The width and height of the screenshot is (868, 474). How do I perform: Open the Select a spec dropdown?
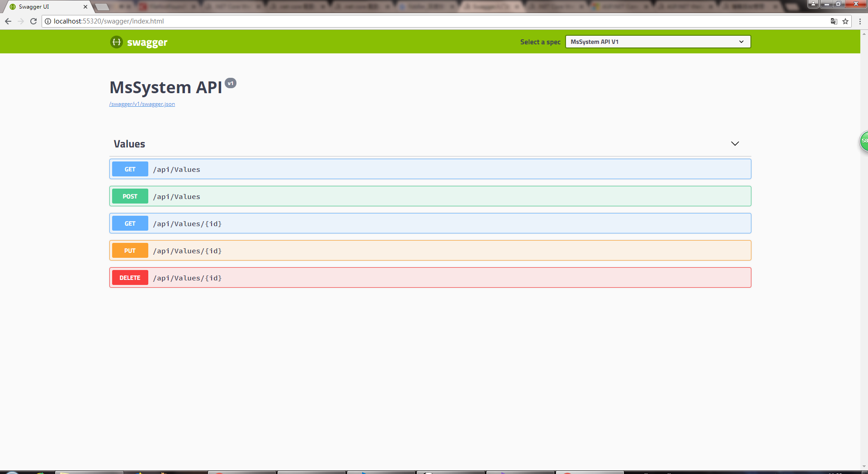tap(658, 42)
